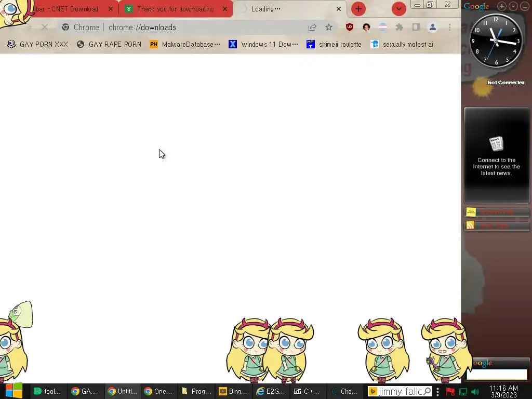Toggle the Chrome side panel

(416, 27)
